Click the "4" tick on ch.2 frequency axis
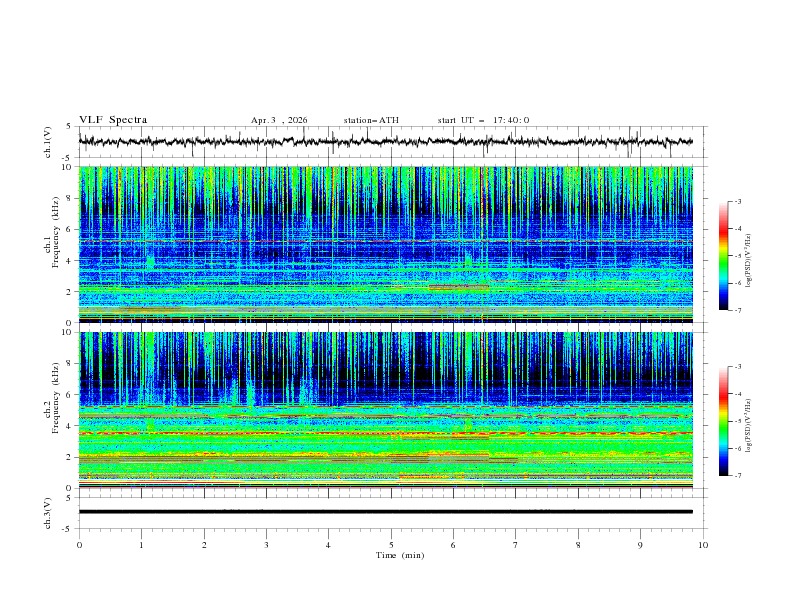792x612 pixels. 70,426
